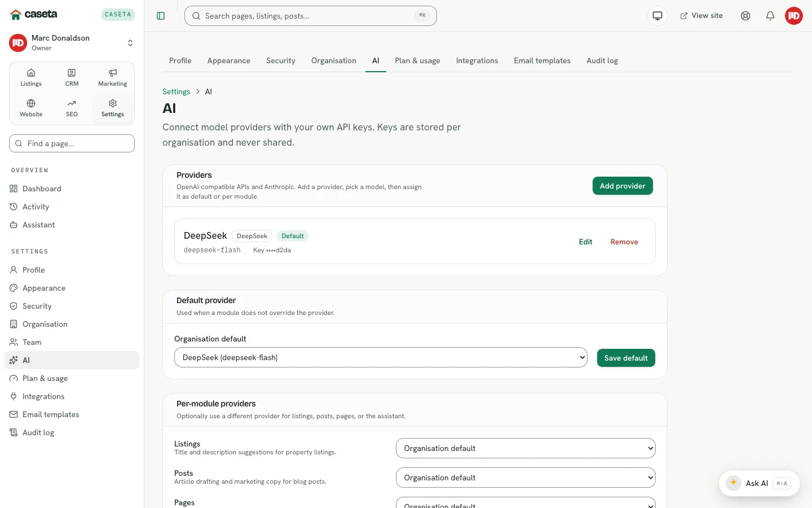The width and height of the screenshot is (812, 508).
Task: Collapse the sidebar panel toggle
Action: (x=161, y=16)
